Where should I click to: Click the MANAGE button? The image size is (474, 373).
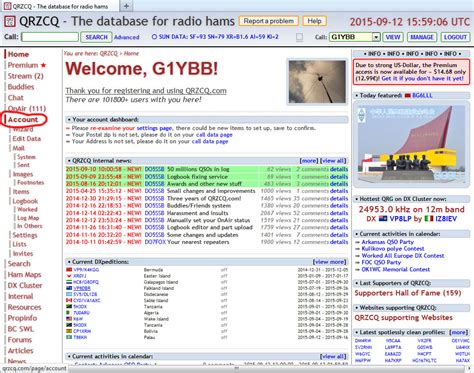[x=422, y=37]
